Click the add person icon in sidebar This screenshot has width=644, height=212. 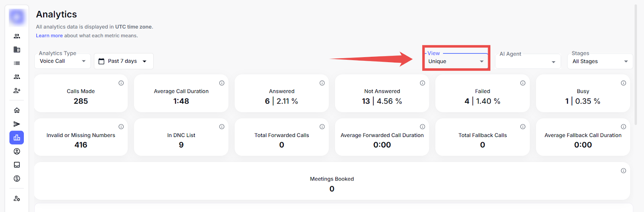coord(17,91)
